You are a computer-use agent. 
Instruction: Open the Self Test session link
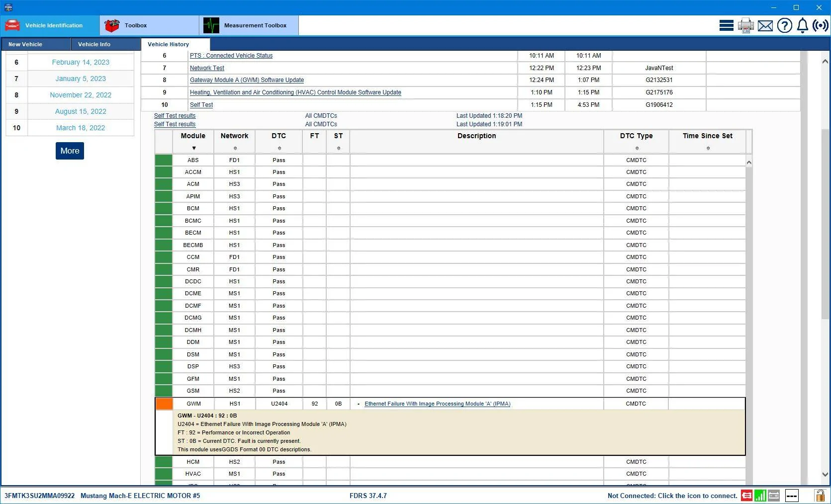click(201, 105)
